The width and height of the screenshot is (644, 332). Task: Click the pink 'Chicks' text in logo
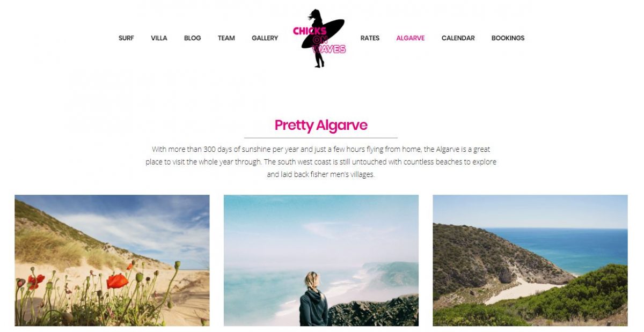click(310, 31)
